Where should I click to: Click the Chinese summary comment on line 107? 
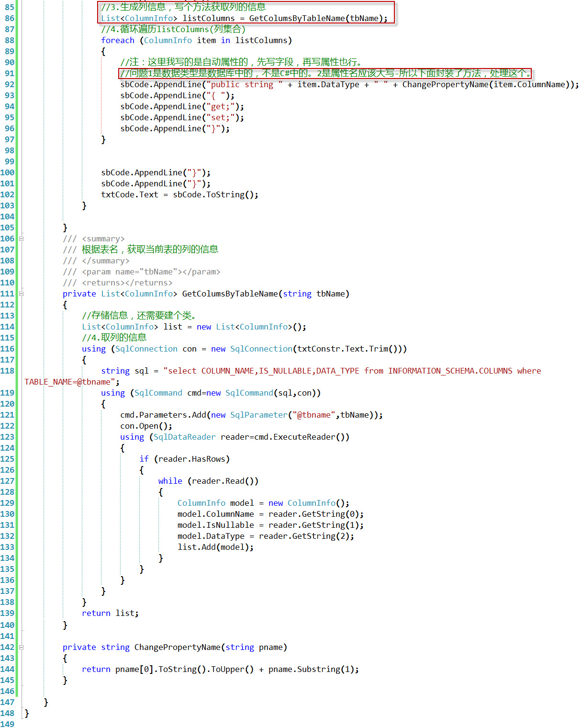pyautogui.click(x=150, y=249)
